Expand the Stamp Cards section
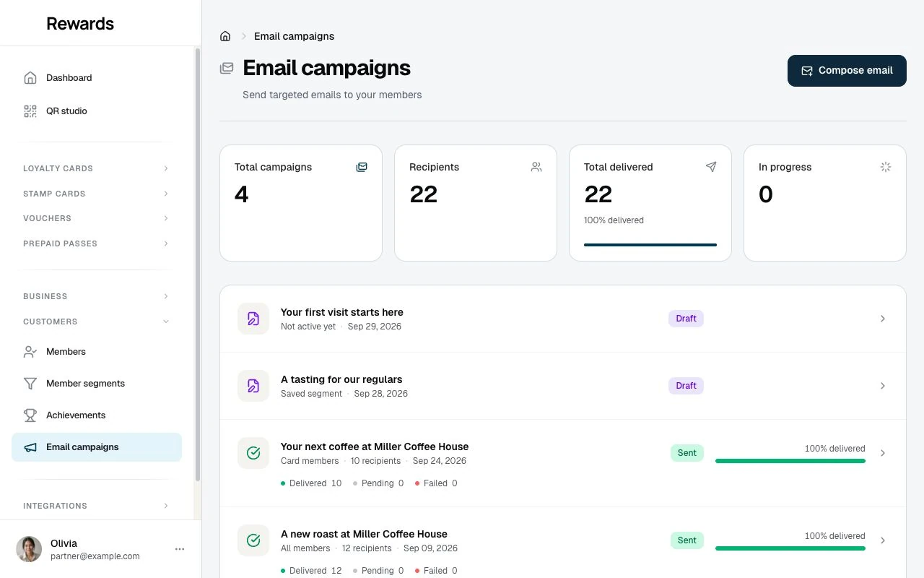 [x=97, y=194]
